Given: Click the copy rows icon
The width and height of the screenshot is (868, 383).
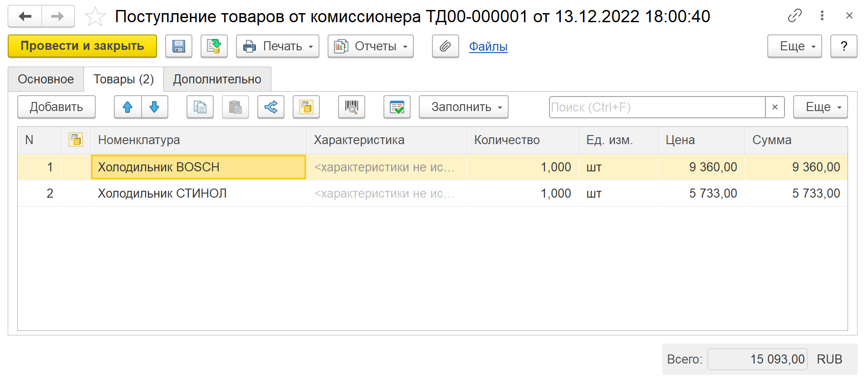Looking at the screenshot, I should point(200,107).
